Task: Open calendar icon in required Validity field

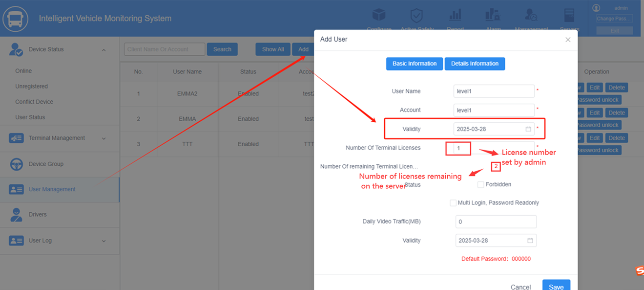Action: (x=528, y=129)
